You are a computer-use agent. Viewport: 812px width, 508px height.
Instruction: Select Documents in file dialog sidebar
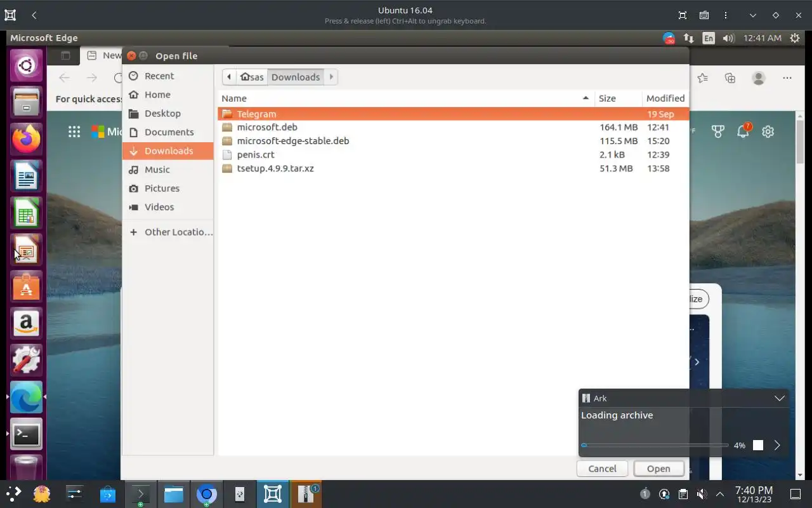(x=167, y=132)
